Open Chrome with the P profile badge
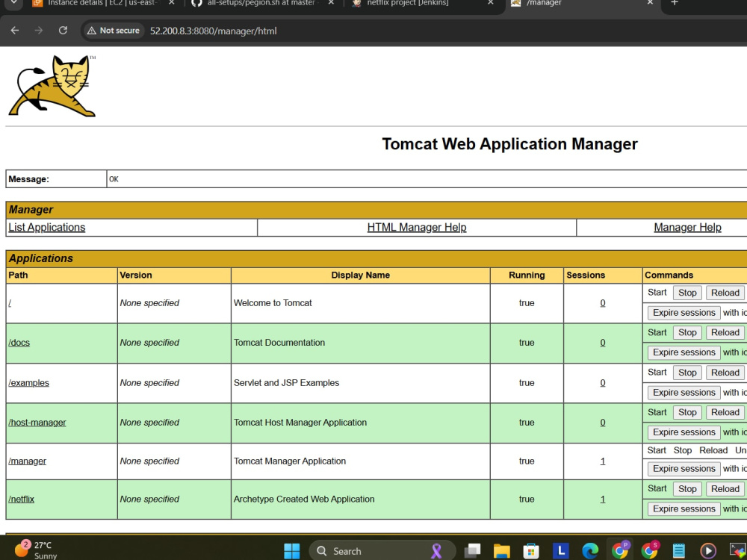This screenshot has height=560, width=747. (620, 550)
